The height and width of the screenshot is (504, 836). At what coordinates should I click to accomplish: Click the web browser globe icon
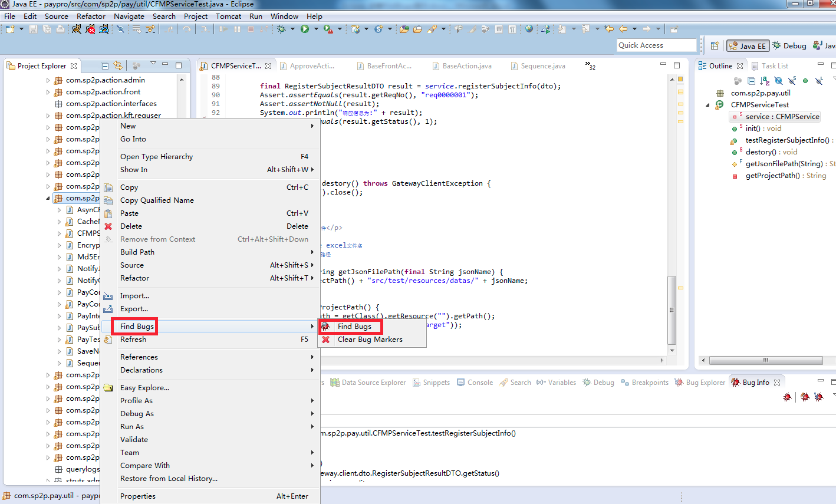(x=529, y=29)
